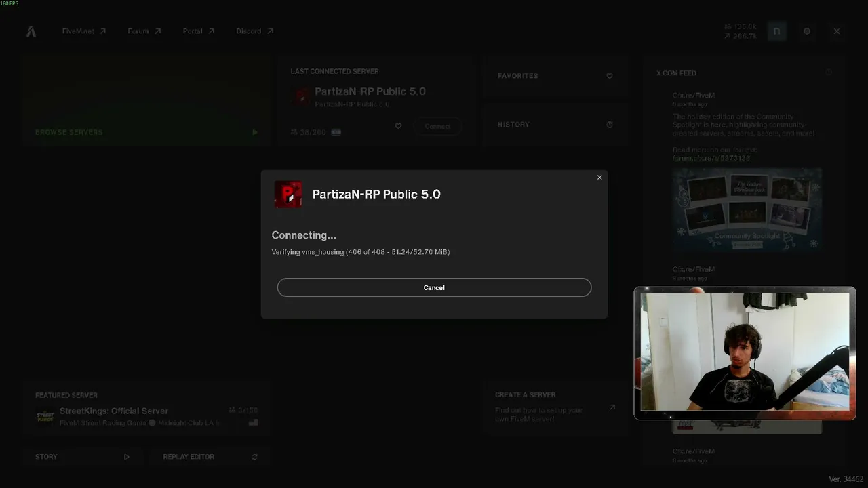Click the history clock icon
This screenshot has width=868, height=488.
point(610,125)
